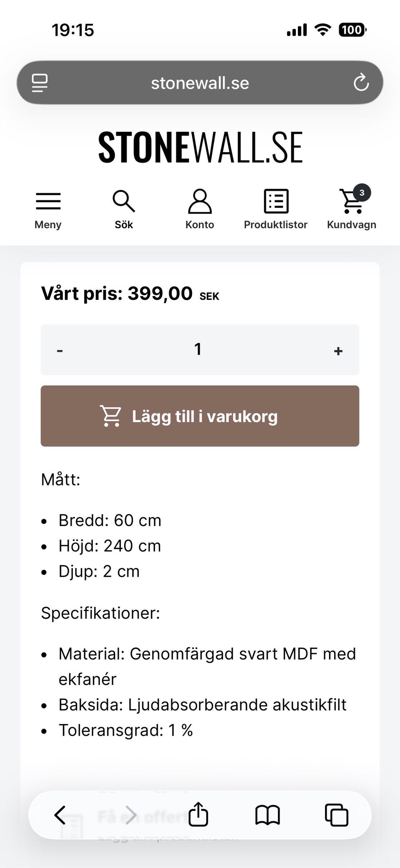
Task: Increase quantity with plus button
Action: [338, 350]
